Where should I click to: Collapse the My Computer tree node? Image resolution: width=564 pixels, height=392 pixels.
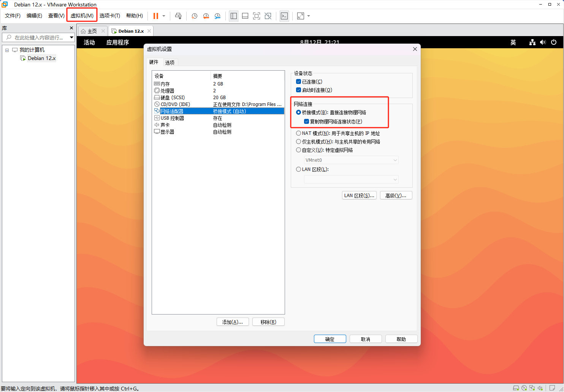tap(7, 50)
